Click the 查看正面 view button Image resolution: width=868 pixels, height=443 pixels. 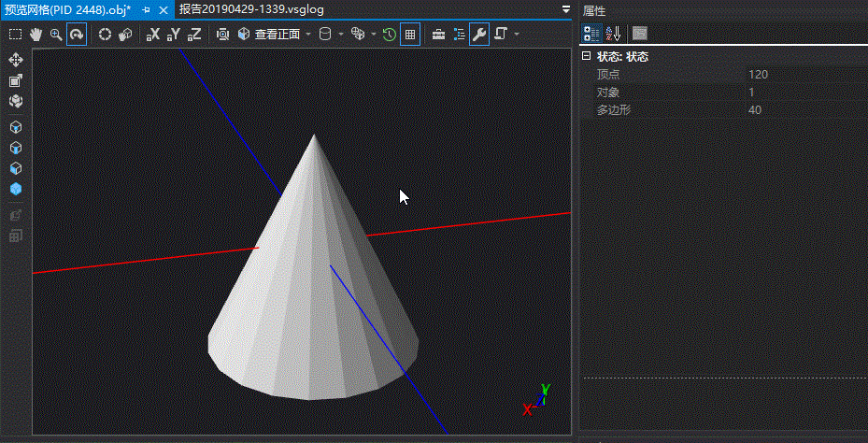click(268, 35)
